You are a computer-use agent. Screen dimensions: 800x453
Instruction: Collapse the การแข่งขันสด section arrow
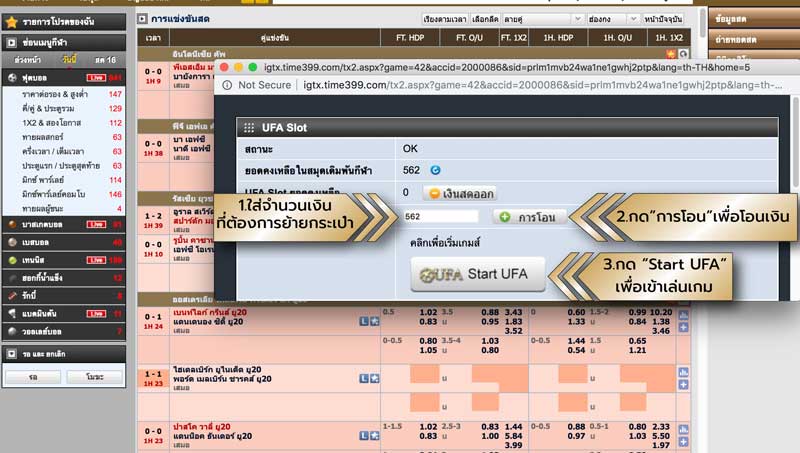142,19
